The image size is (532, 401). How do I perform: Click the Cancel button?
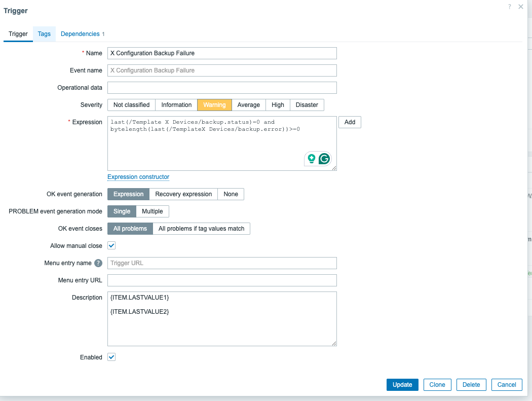point(507,385)
